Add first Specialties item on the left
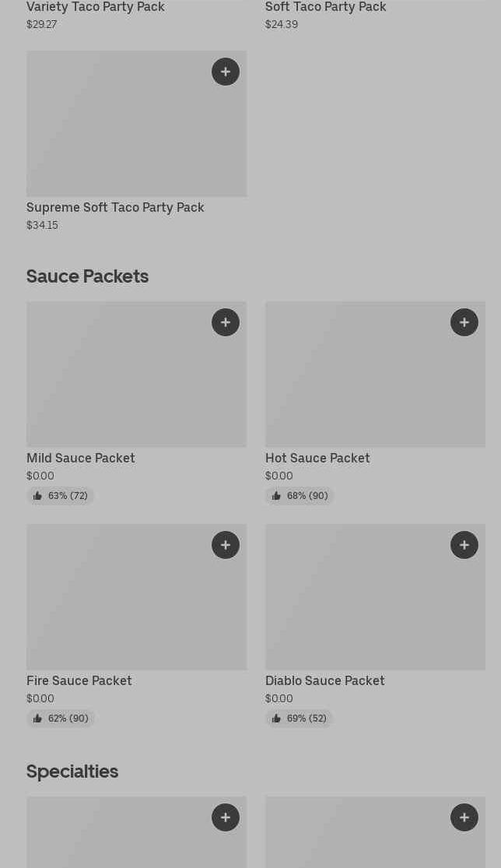 point(226,817)
